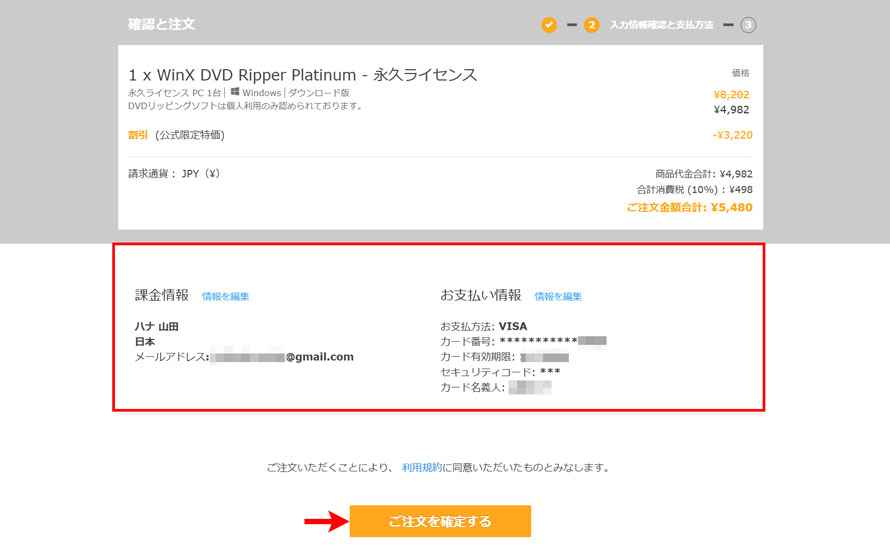Click the カード番号 masked number line
The image size is (890, 553).
(523, 341)
